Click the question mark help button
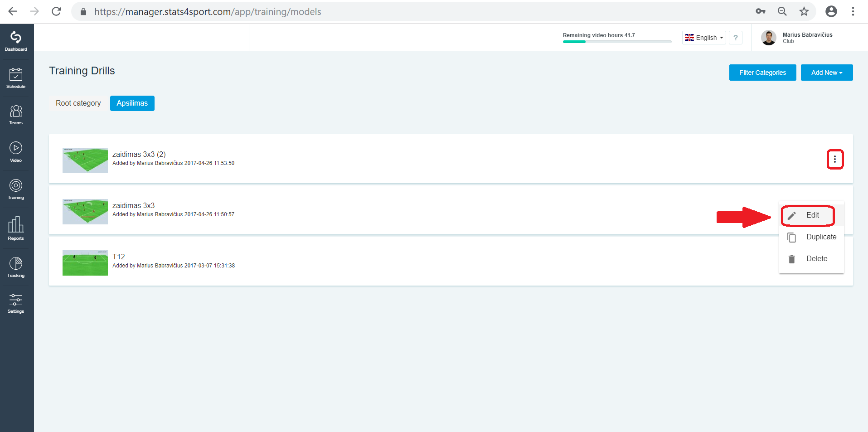868x432 pixels. (x=736, y=38)
